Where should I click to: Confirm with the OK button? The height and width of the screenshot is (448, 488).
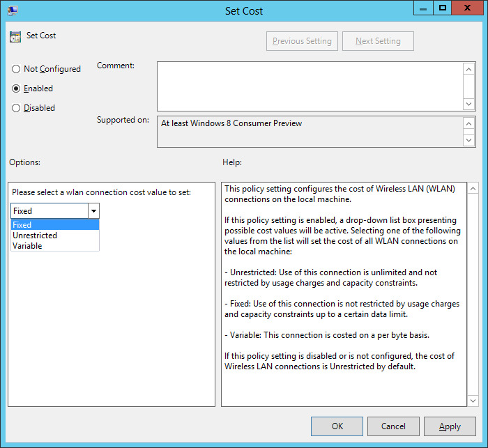point(337,426)
